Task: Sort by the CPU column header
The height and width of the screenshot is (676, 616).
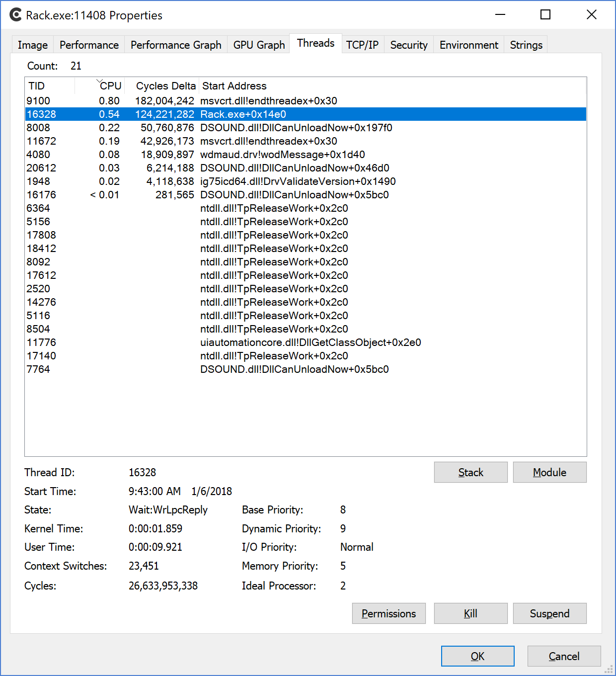Action: pos(99,86)
